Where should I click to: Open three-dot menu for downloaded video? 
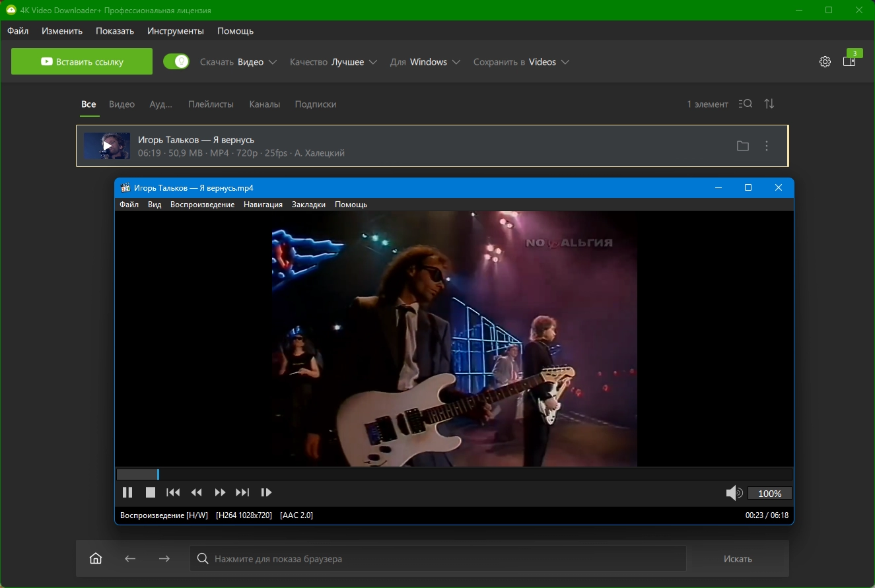[x=767, y=146]
